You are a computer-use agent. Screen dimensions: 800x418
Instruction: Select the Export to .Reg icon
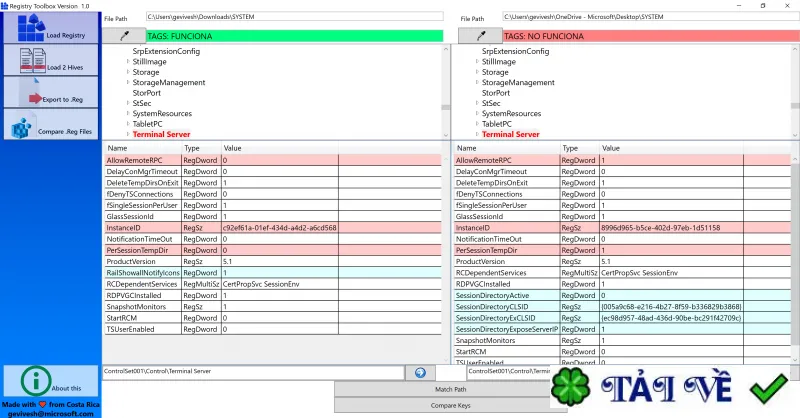[51, 92]
